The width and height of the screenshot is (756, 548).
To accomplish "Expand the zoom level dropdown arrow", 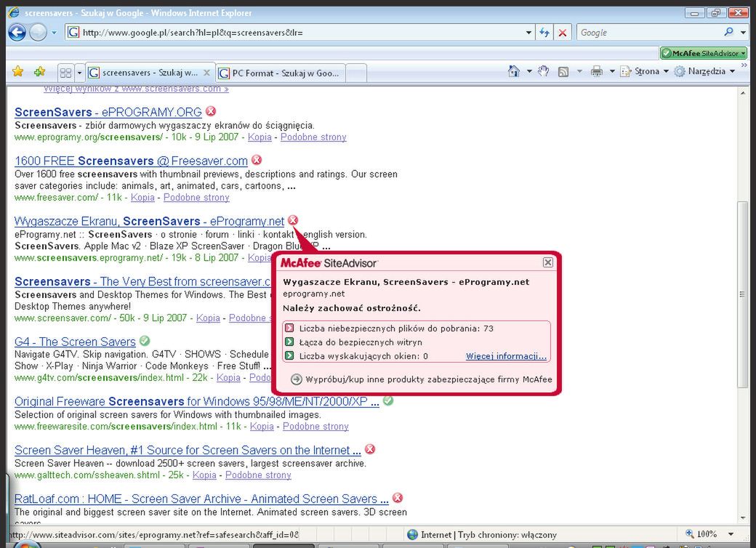I will [731, 534].
